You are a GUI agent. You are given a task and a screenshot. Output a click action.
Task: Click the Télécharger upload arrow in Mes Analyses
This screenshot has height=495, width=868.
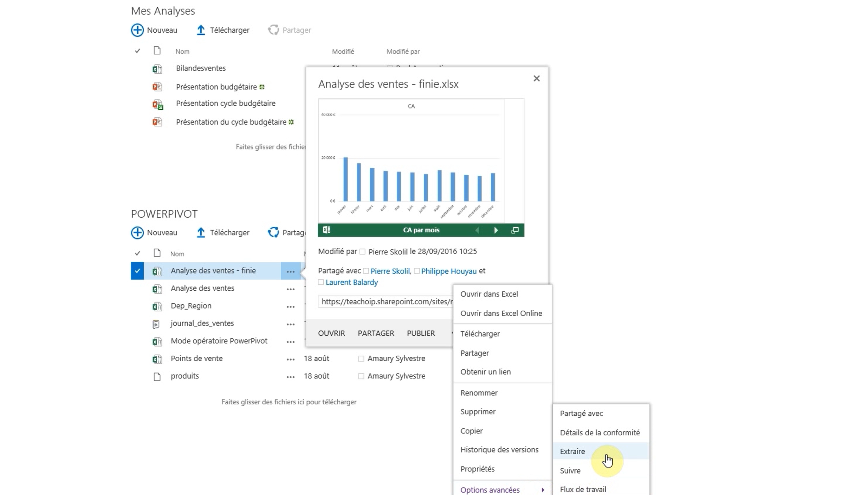(x=201, y=30)
